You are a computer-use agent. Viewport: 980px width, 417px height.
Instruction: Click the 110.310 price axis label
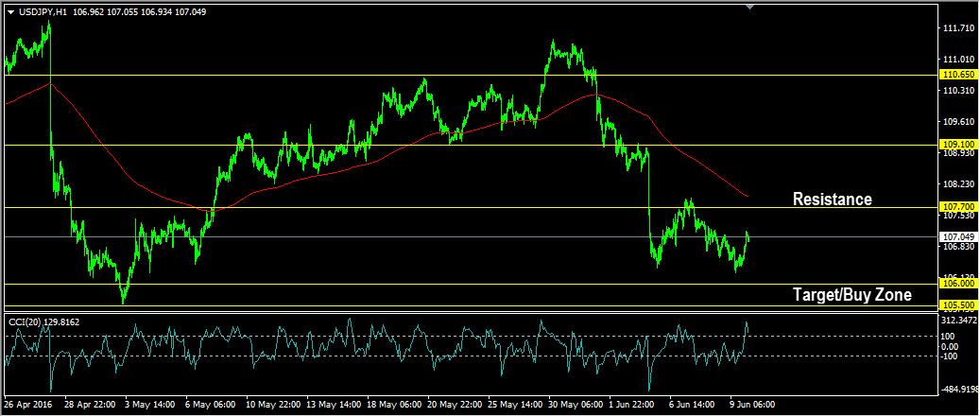pyautogui.click(x=959, y=91)
